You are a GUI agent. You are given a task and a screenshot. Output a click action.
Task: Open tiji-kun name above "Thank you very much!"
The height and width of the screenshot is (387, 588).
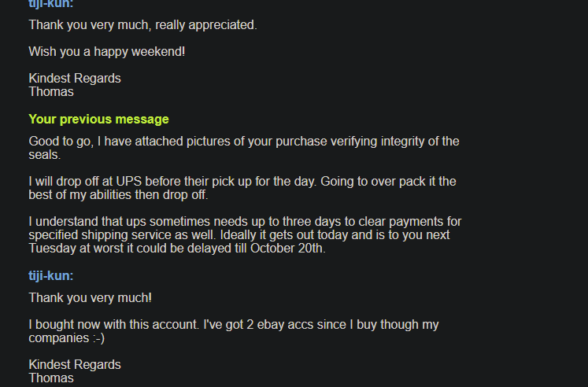51,276
